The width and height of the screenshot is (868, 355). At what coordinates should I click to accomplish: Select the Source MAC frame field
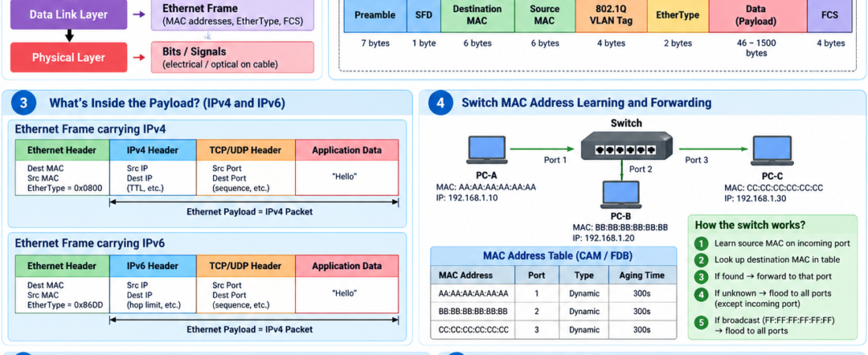point(544,16)
